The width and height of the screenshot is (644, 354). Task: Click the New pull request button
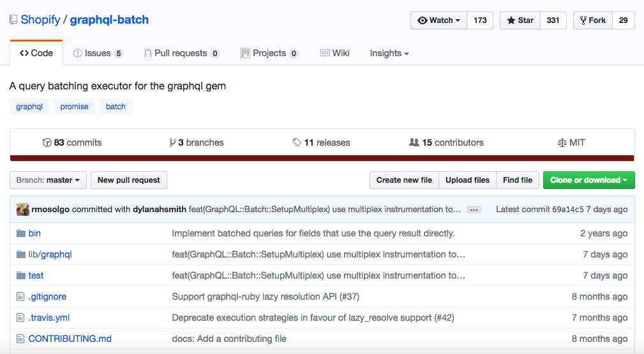pyautogui.click(x=128, y=180)
